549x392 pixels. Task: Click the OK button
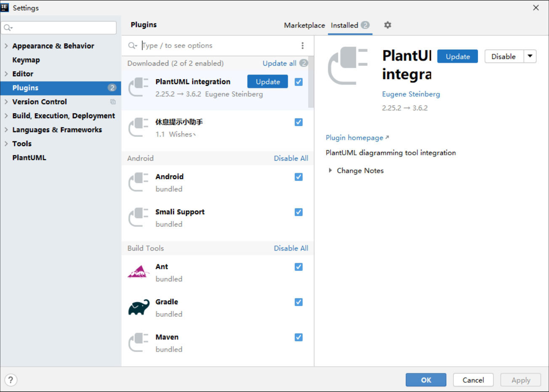(x=426, y=380)
